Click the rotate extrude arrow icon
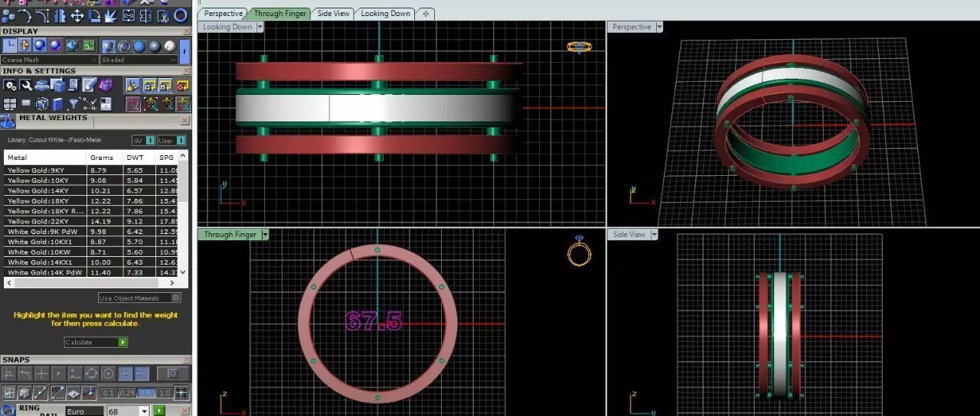 coord(94,16)
